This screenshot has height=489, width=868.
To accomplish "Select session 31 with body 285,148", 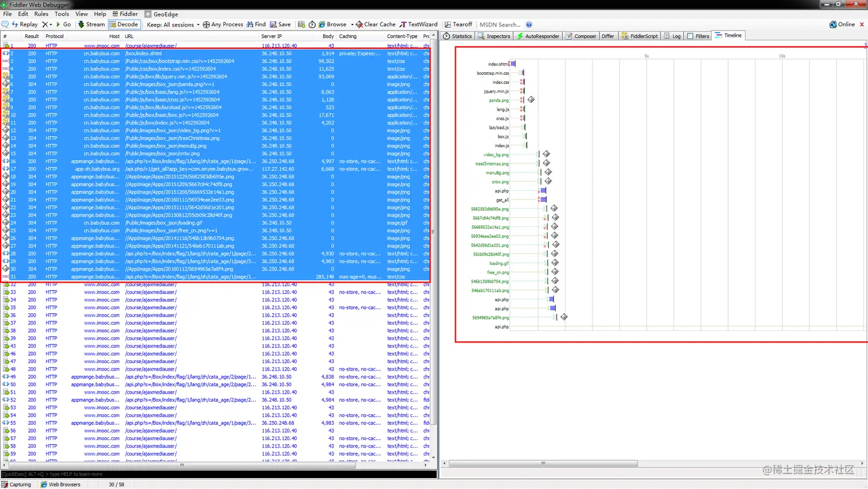I will [x=215, y=277].
